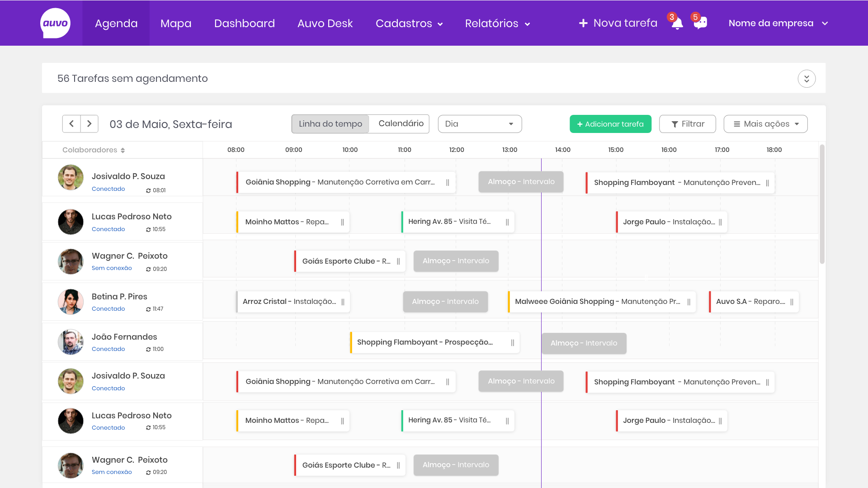Image resolution: width=868 pixels, height=488 pixels.
Task: Open the Mapa tab
Action: pos(176,24)
